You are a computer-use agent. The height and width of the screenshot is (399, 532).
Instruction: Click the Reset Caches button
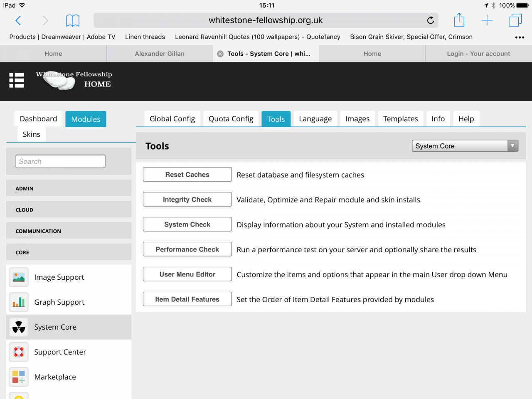(187, 175)
